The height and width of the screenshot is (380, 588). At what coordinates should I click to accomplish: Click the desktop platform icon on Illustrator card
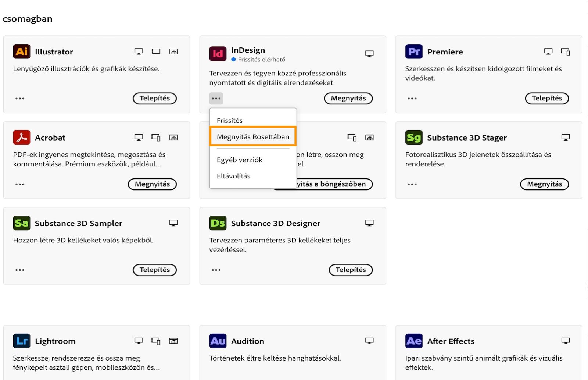click(139, 52)
